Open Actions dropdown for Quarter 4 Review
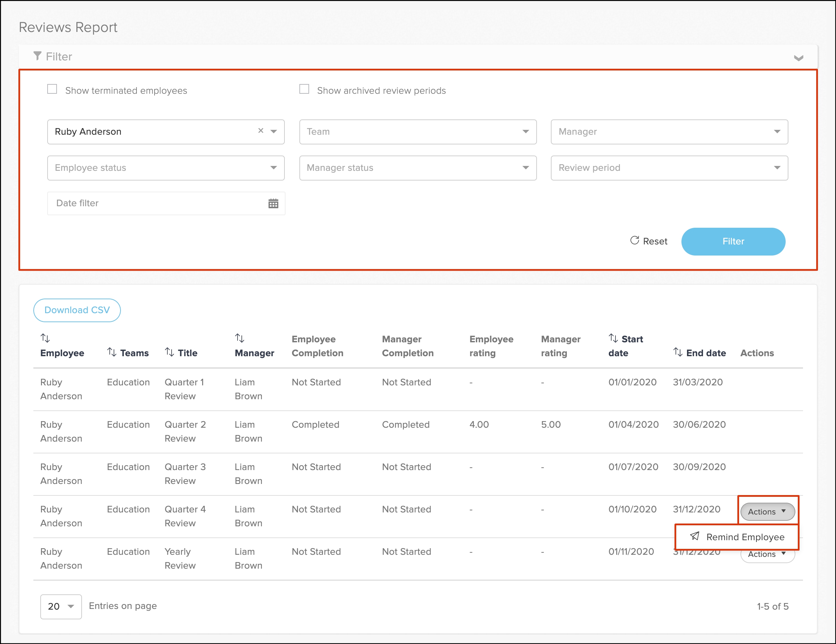This screenshot has width=836, height=644. [x=768, y=512]
